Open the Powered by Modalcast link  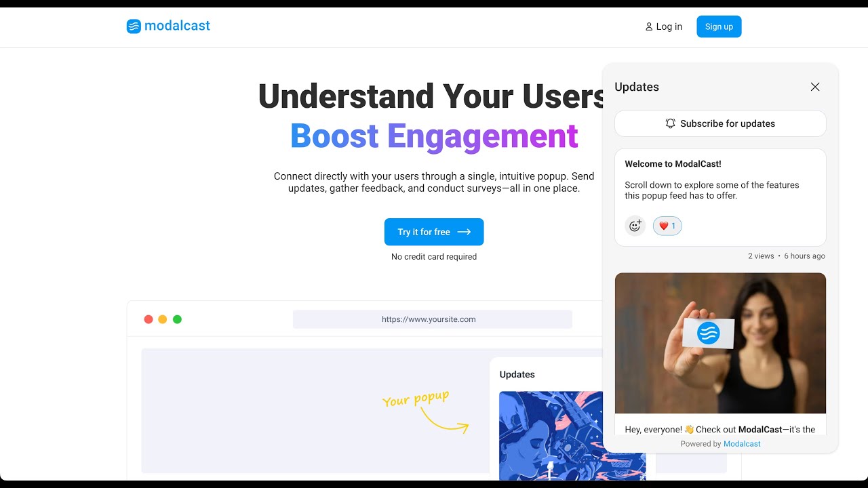click(x=742, y=444)
